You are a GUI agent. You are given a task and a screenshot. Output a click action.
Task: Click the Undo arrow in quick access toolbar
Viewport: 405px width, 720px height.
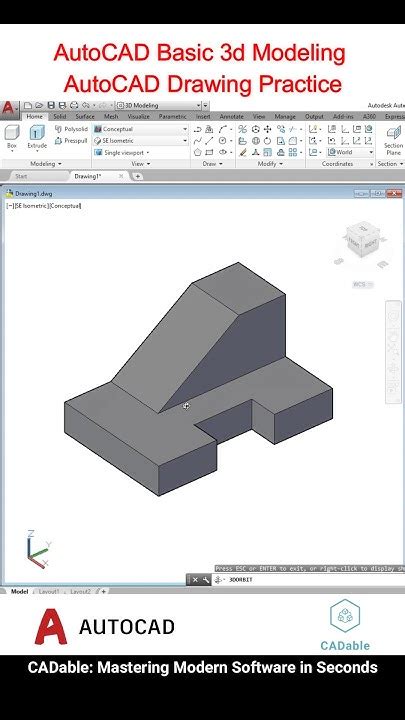tap(85, 106)
